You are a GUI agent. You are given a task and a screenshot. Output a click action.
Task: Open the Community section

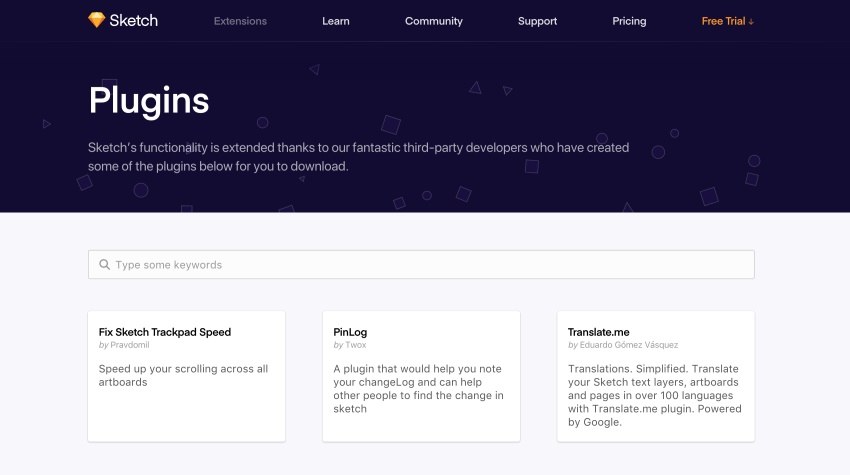point(433,21)
